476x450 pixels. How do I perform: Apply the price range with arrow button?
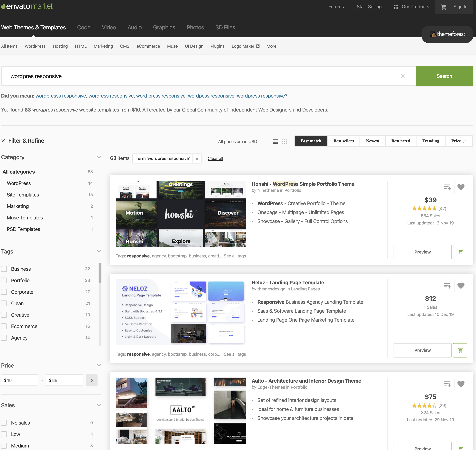point(92,380)
